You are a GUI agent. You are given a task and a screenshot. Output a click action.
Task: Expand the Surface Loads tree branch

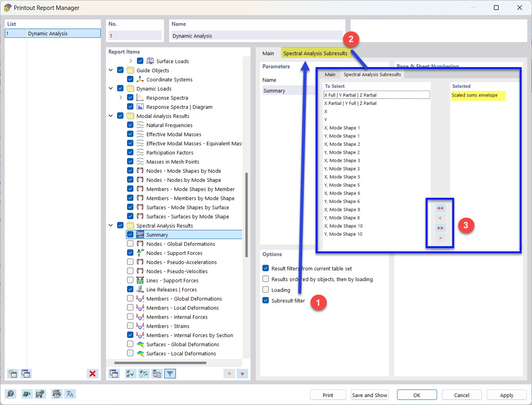click(x=131, y=61)
